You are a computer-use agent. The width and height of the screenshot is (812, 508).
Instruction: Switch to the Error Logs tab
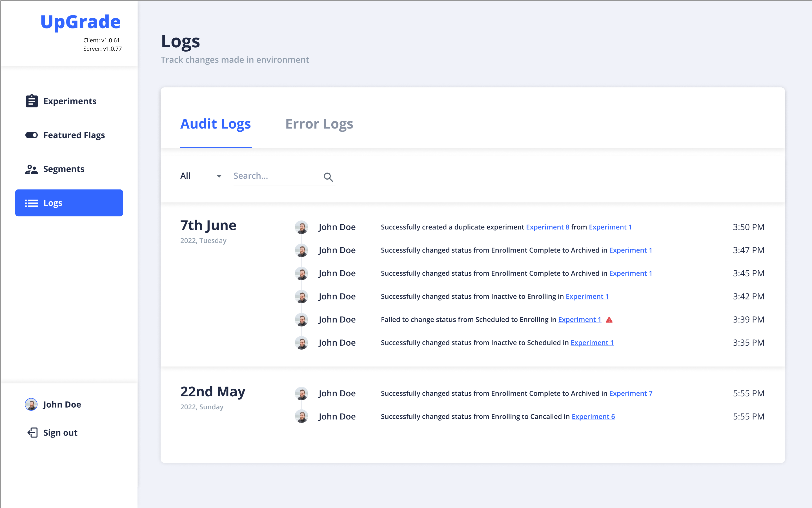319,124
